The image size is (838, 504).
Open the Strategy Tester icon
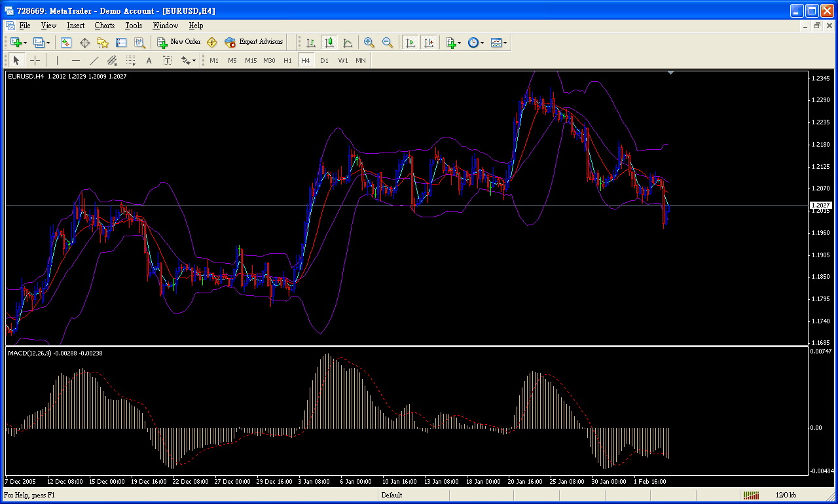(139, 43)
